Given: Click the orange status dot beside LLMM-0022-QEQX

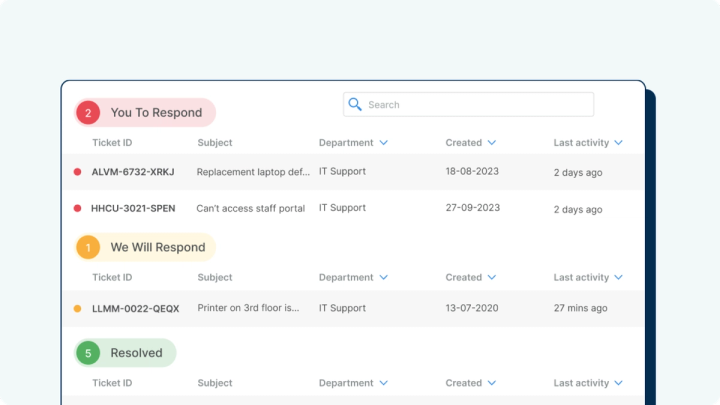Looking at the screenshot, I should (78, 309).
